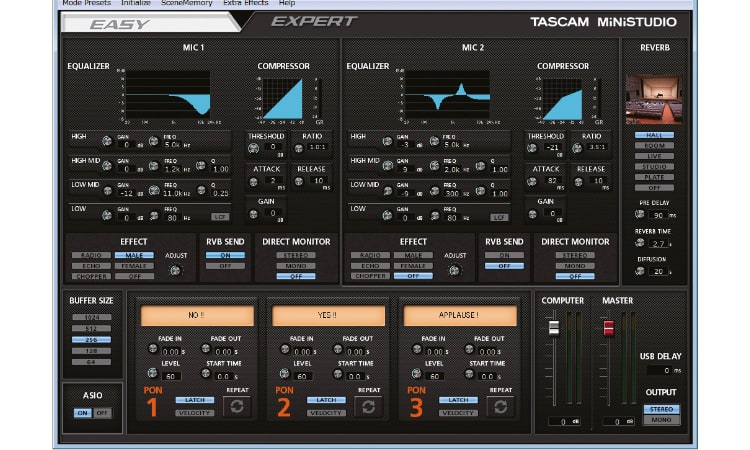Viewport: 750px width, 450px height.
Task: Click the red MASTER volume fader
Action: pos(608,328)
